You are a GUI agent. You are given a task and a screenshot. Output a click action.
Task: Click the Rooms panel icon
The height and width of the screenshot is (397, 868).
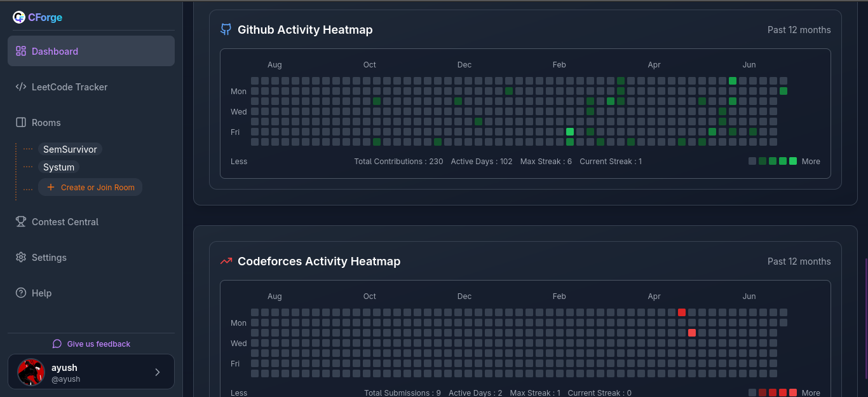[x=20, y=122]
